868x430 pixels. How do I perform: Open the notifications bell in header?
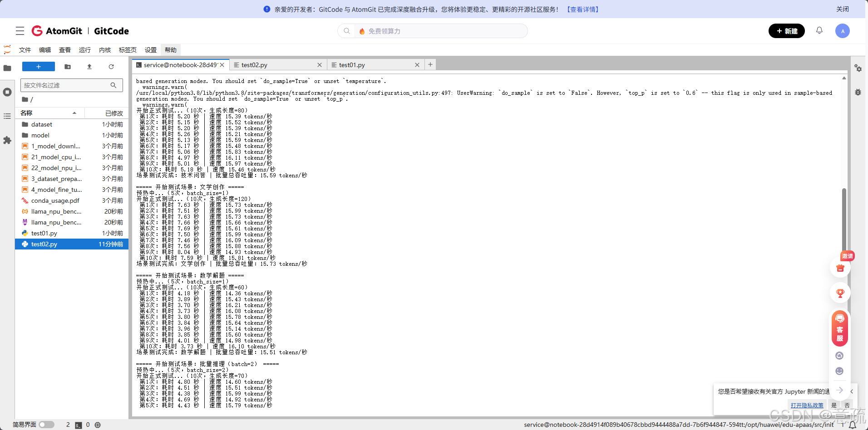point(819,30)
